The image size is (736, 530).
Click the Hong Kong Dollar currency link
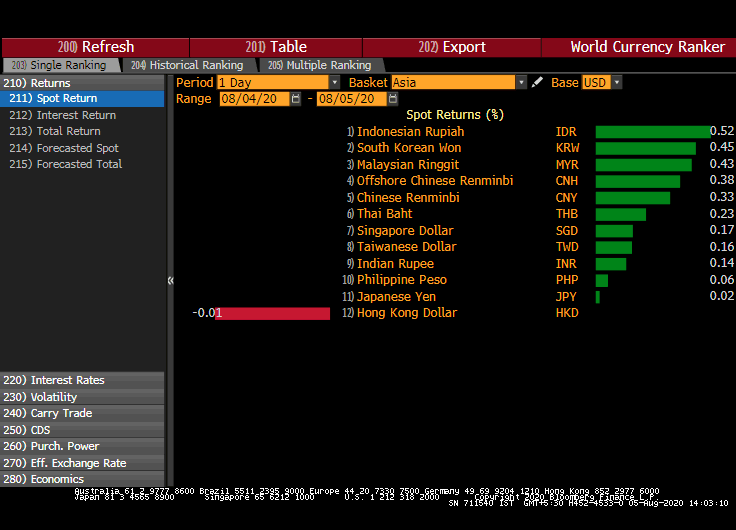click(x=406, y=313)
